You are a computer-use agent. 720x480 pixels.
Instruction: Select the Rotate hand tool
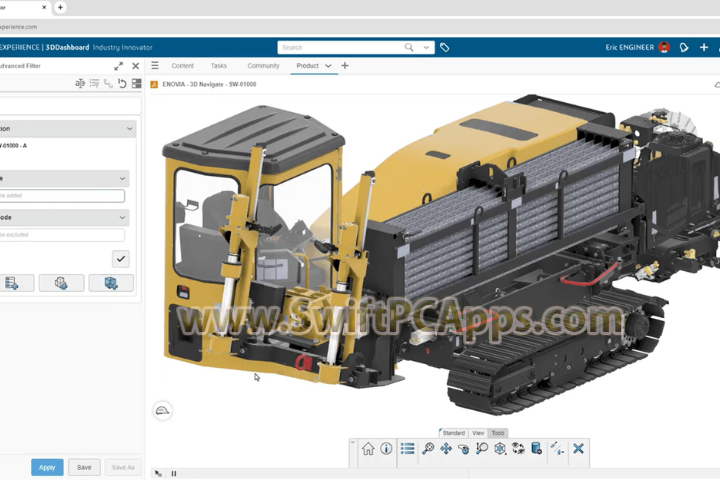tap(464, 449)
